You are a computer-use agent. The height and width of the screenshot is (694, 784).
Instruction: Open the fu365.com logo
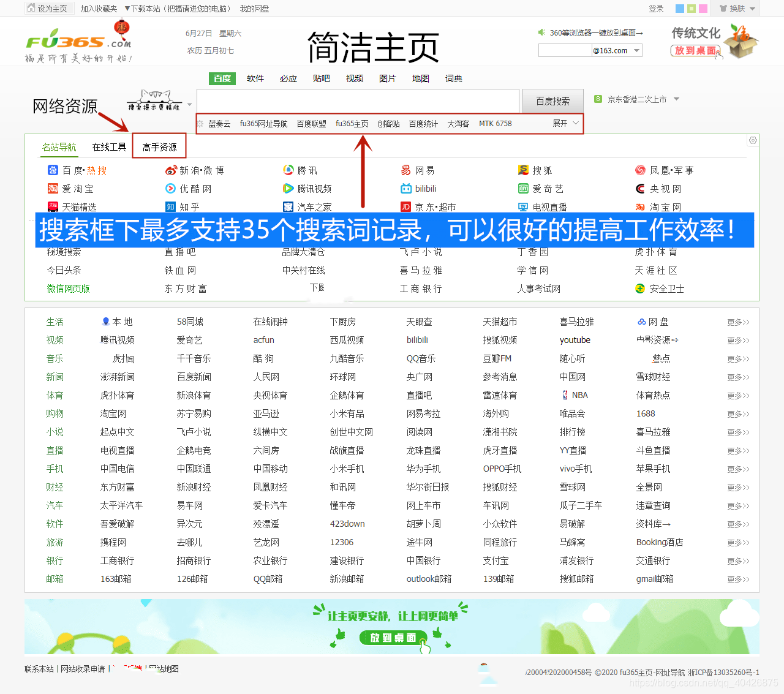pos(78,42)
